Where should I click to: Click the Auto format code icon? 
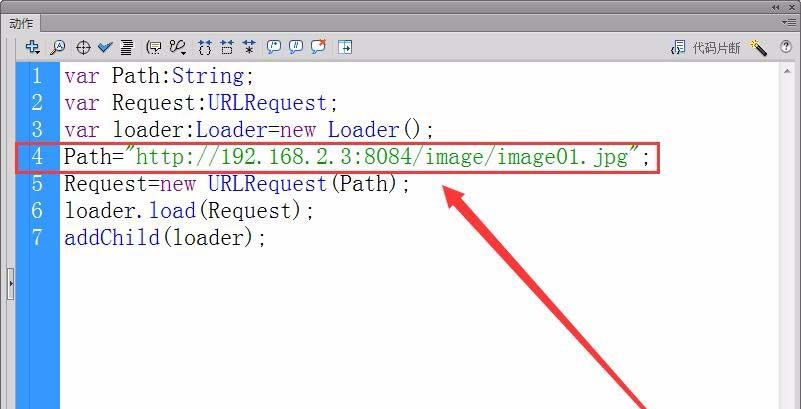(126, 47)
